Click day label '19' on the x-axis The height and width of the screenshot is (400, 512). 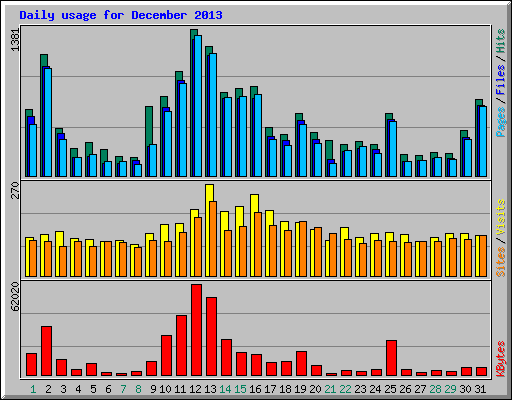click(300, 389)
